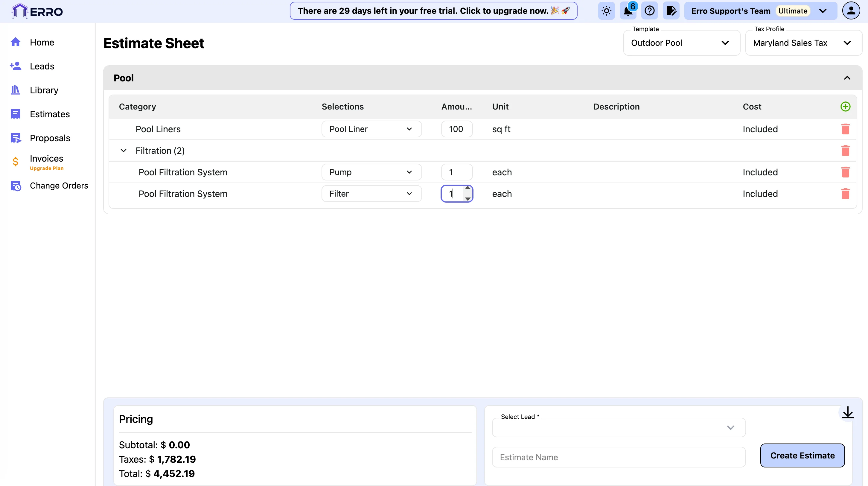The width and height of the screenshot is (868, 486).
Task: Toggle the light/dark theme sun icon
Action: pos(606,11)
